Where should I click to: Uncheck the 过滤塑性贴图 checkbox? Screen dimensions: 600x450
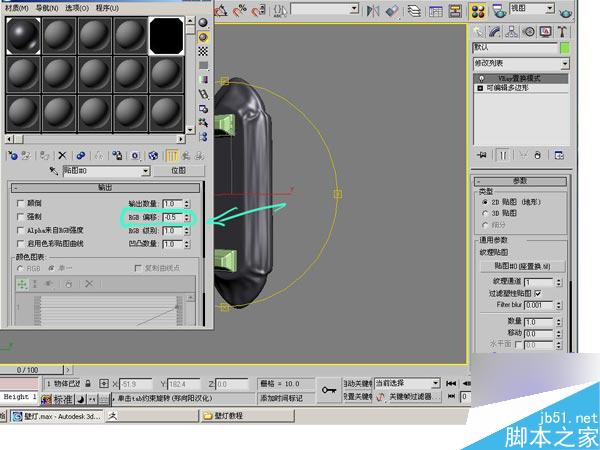click(538, 293)
